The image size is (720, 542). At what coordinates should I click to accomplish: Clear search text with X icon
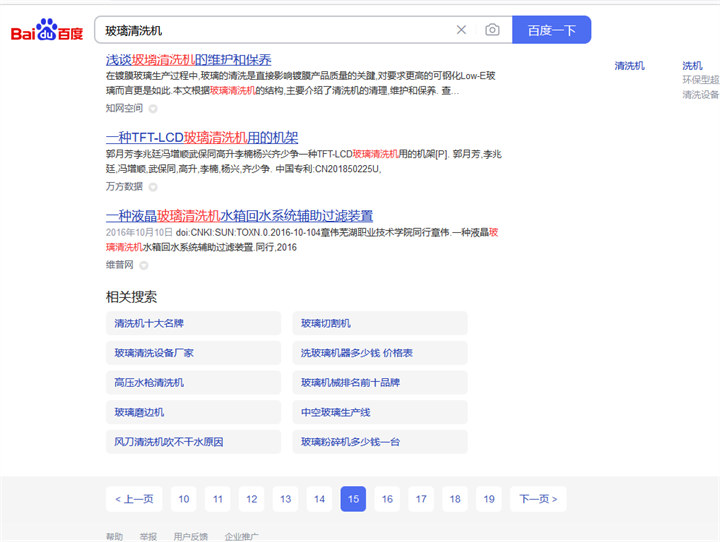[461, 30]
